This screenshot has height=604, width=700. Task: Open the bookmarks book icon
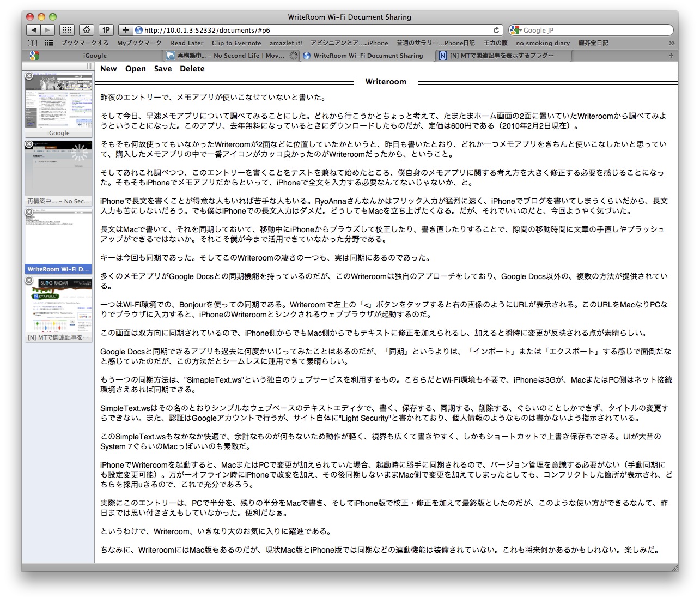(33, 43)
